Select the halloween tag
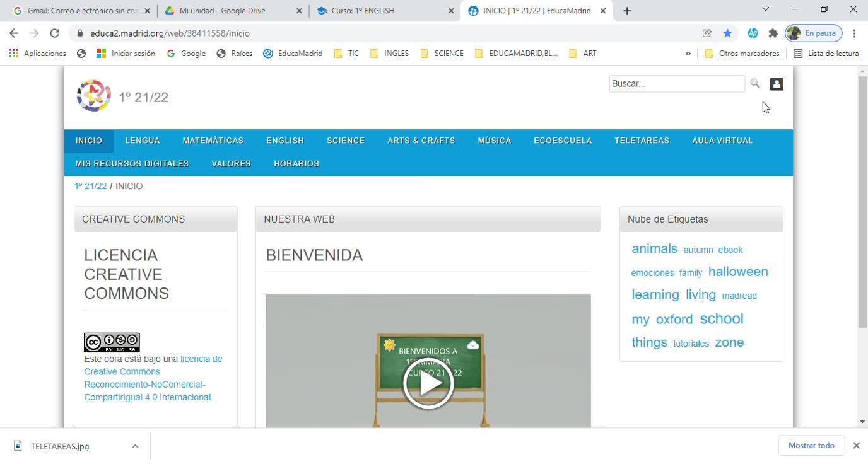The height and width of the screenshot is (464, 868). click(x=738, y=272)
